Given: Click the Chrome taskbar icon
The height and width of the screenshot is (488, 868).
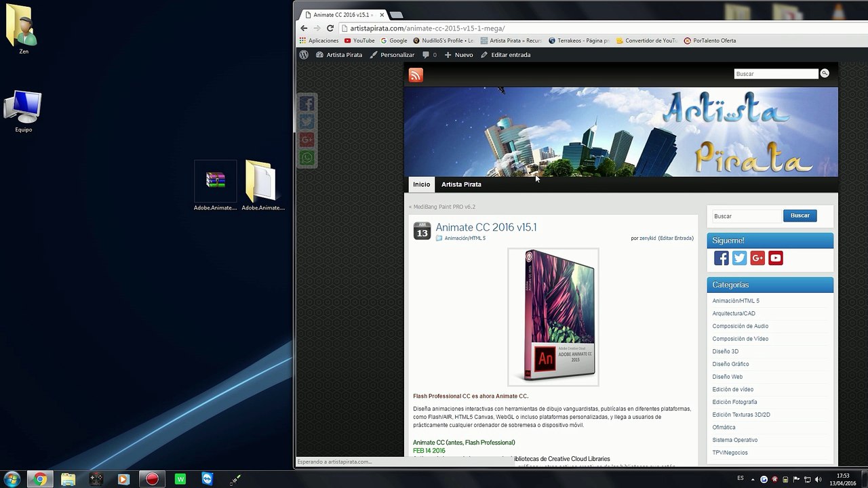Looking at the screenshot, I should point(40,479).
